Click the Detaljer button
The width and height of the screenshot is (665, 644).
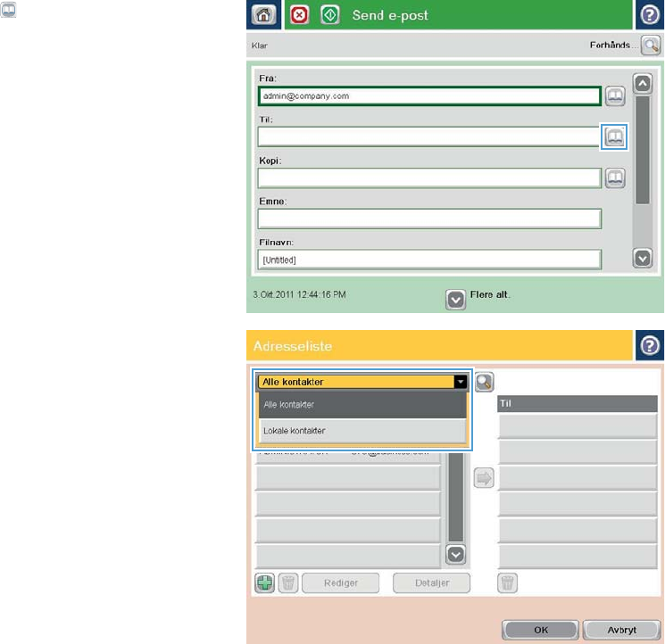point(432,583)
